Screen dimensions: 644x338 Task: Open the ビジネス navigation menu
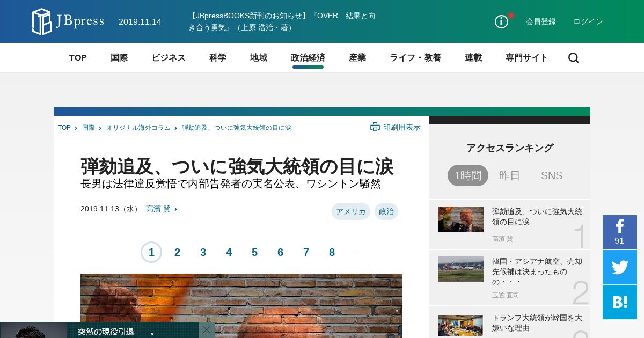coord(169,58)
